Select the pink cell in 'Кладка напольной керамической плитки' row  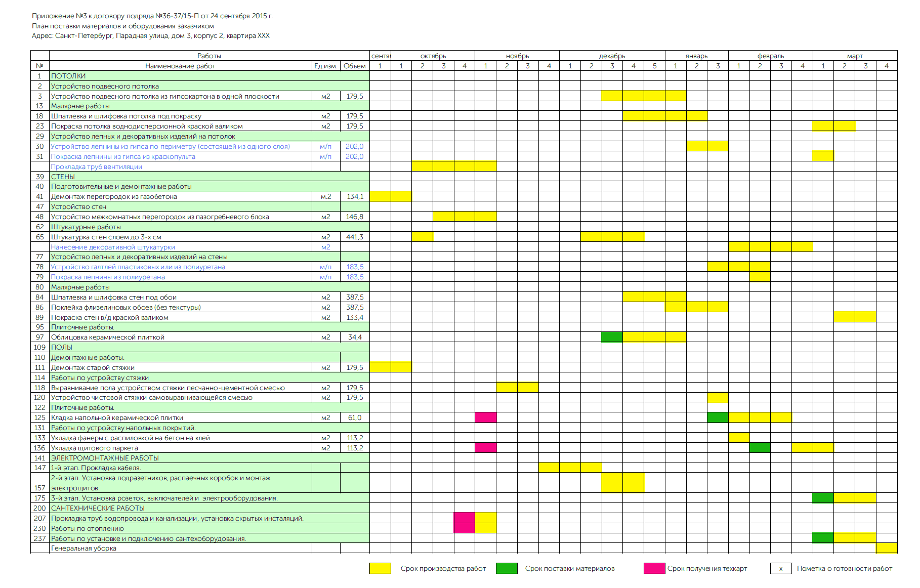[486, 417]
